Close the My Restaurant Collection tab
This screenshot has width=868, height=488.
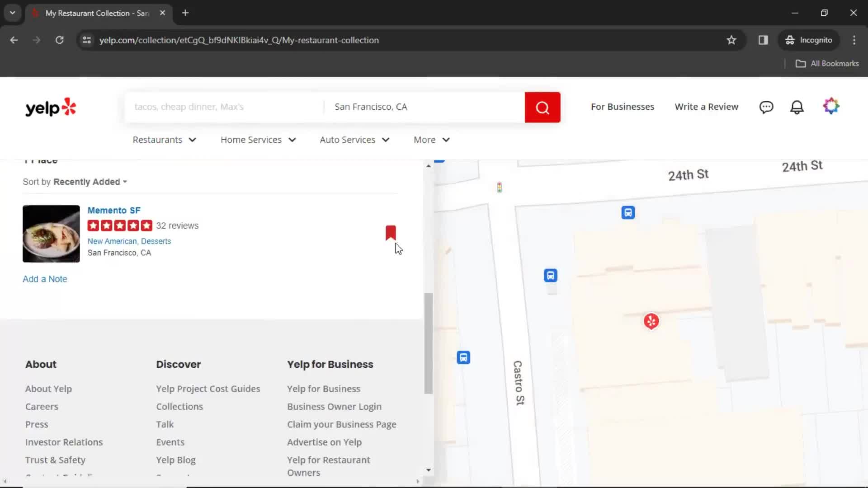(162, 13)
